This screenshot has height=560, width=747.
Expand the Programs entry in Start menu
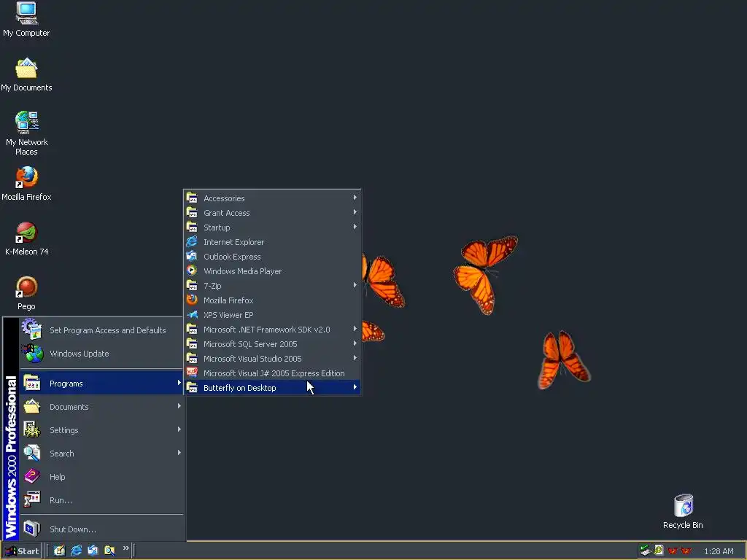click(101, 384)
